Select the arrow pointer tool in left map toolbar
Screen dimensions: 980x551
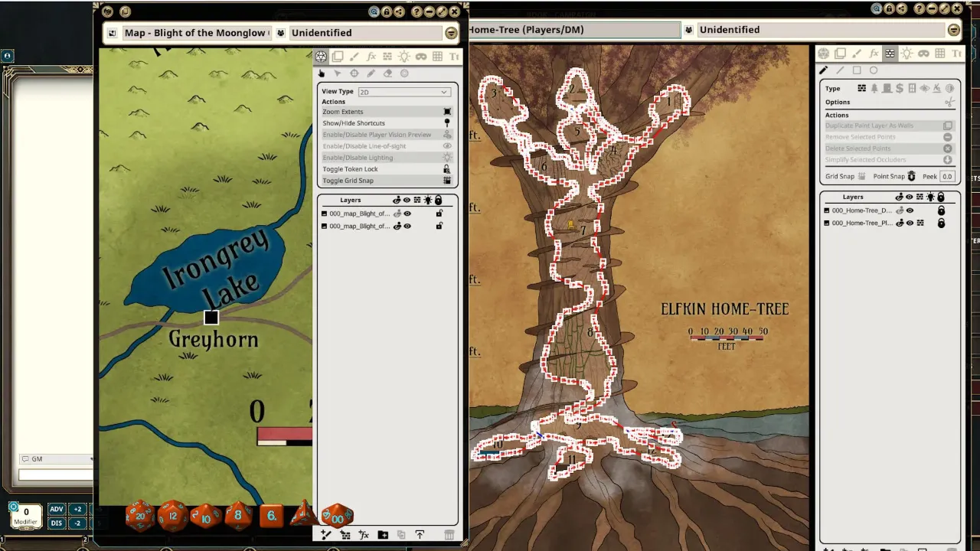coord(338,73)
